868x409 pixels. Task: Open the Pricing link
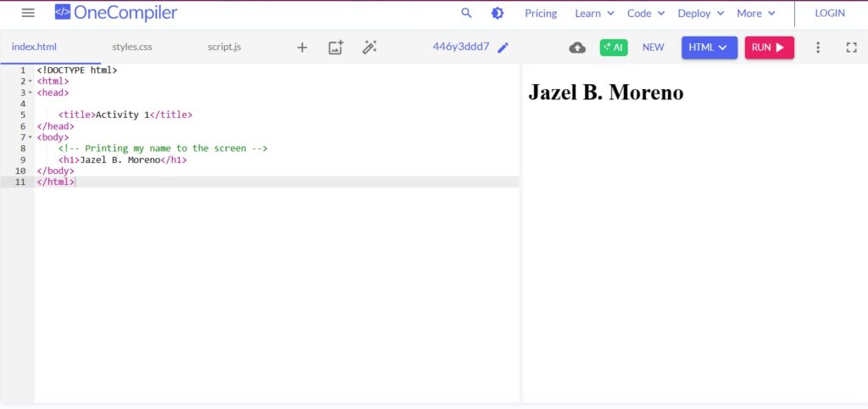pos(541,13)
